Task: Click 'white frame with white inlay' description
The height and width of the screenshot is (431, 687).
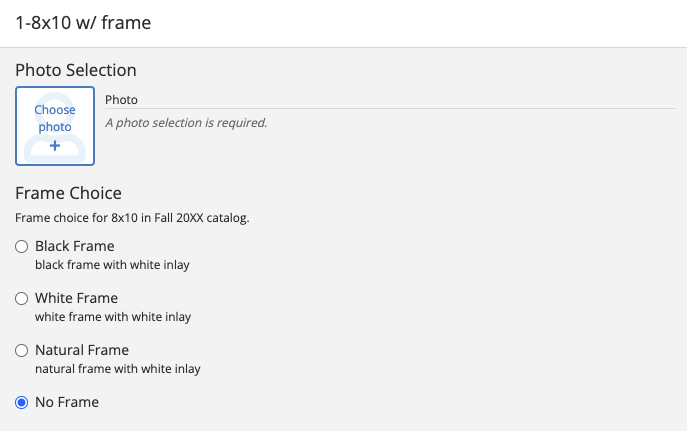Action: (x=113, y=317)
